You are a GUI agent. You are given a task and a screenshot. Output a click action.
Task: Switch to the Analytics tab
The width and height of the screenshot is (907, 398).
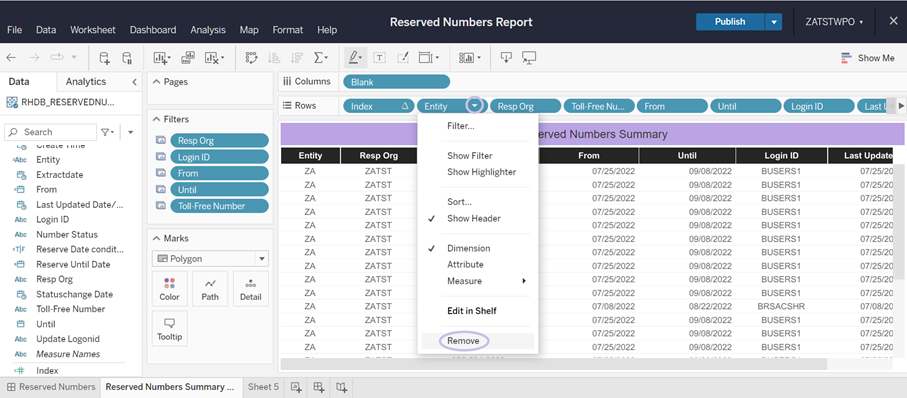click(x=86, y=82)
